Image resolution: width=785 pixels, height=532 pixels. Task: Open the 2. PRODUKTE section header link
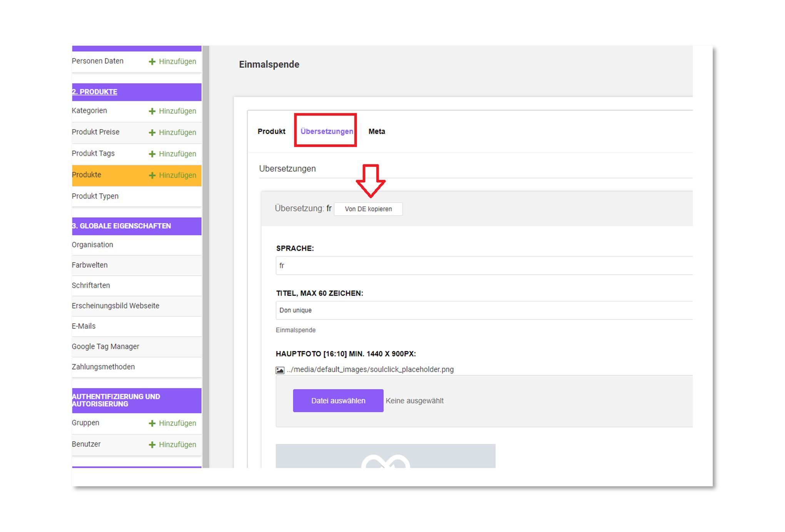point(95,92)
